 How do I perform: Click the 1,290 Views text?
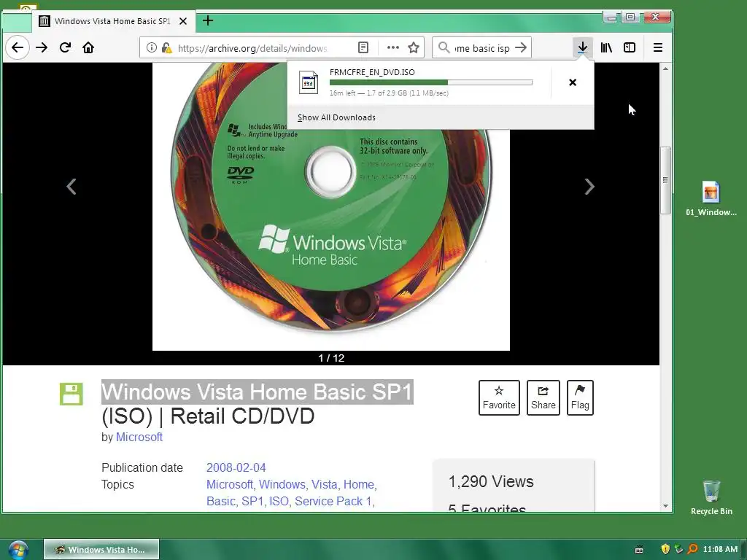tap(491, 482)
